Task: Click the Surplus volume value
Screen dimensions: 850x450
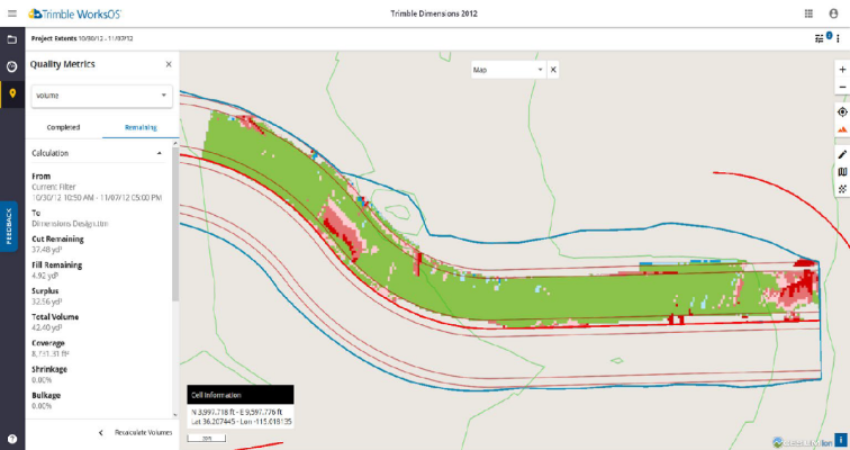Action: (x=47, y=301)
